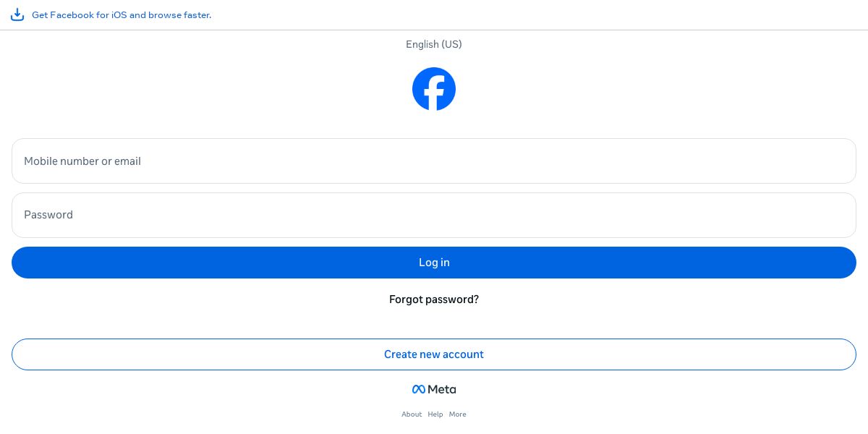Click the Meta infinity symbol icon
Image resolution: width=868 pixels, height=434 pixels.
click(x=419, y=389)
